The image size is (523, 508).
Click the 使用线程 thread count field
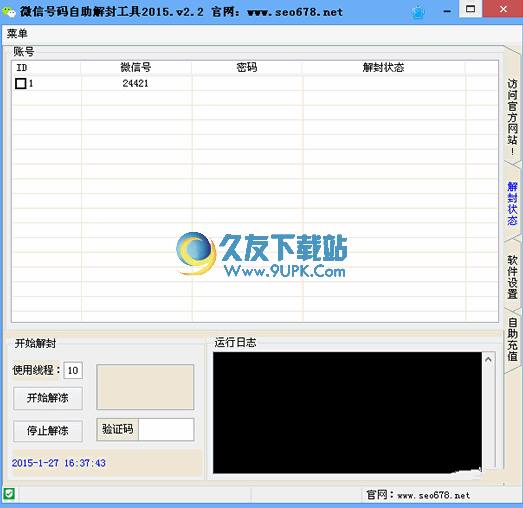tap(73, 370)
